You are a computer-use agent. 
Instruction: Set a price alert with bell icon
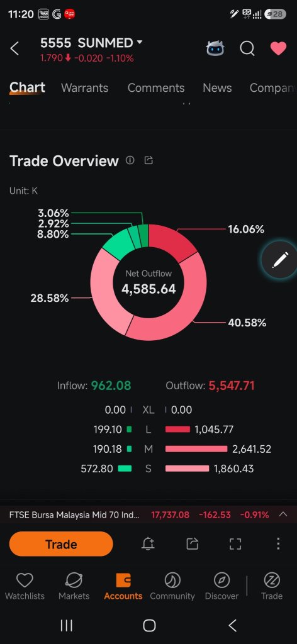coord(148,544)
